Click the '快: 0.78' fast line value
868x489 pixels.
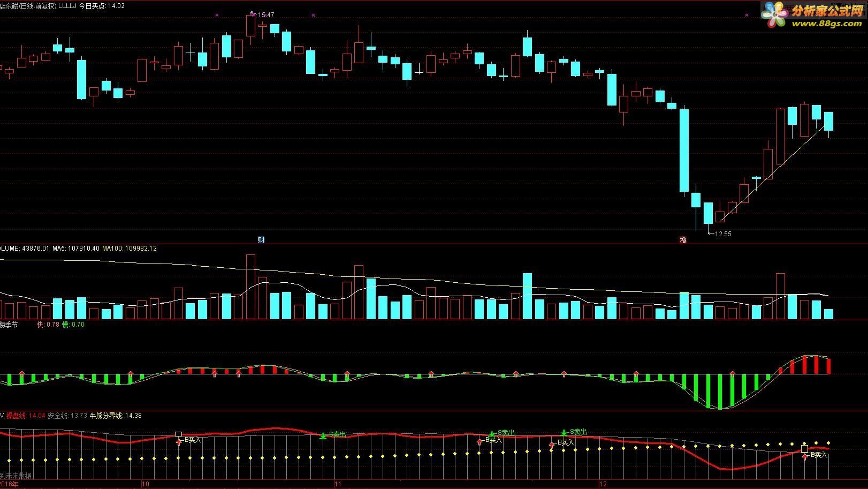pos(48,325)
